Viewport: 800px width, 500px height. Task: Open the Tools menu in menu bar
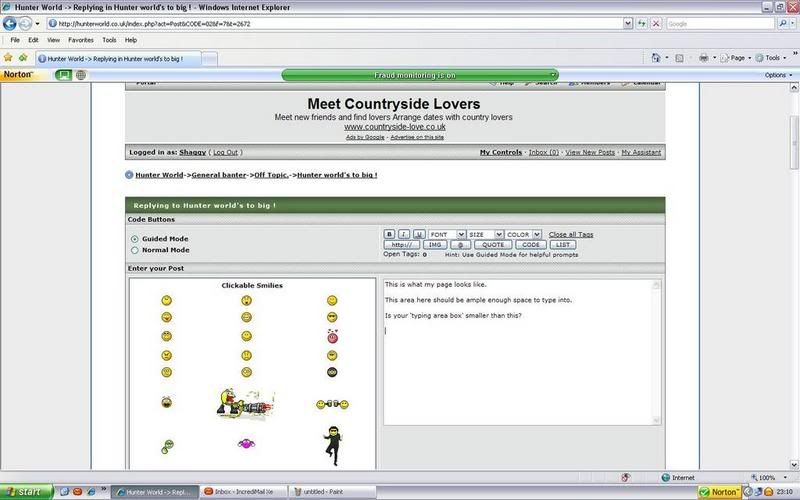(109, 40)
